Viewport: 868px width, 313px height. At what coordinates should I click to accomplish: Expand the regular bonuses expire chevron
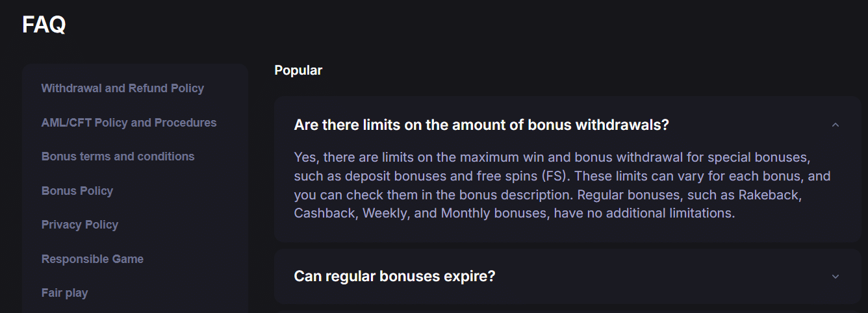[836, 276]
